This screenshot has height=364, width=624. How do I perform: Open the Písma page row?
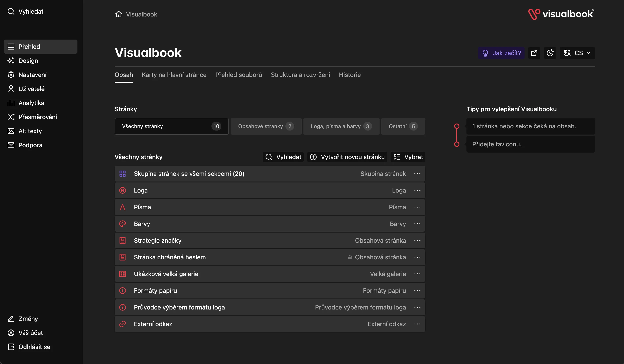click(270, 207)
